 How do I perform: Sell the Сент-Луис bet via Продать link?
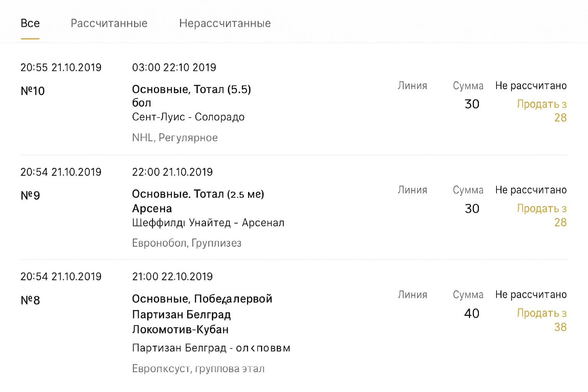pos(542,110)
